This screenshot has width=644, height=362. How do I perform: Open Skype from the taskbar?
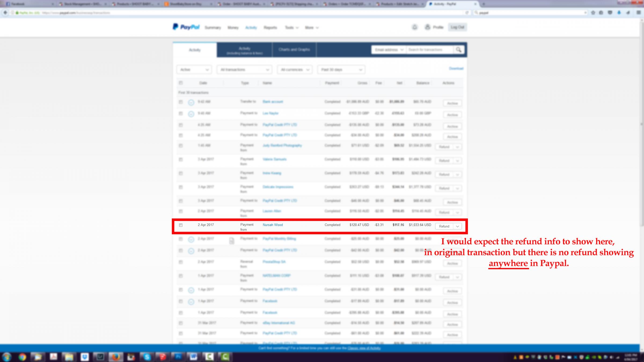[147, 357]
